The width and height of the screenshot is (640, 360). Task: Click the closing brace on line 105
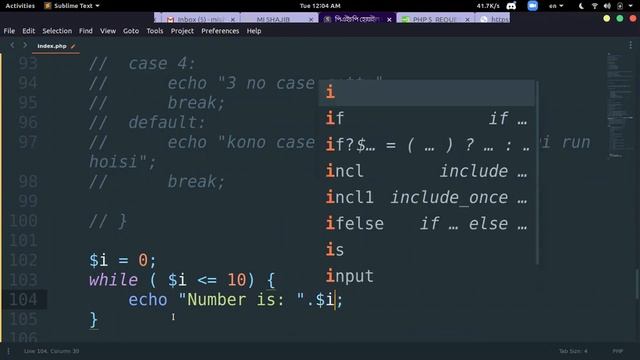[x=93, y=320]
